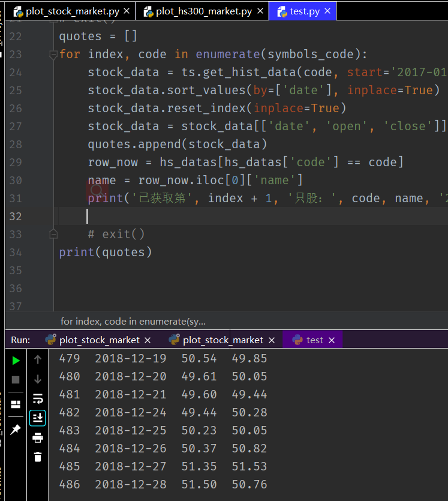Close the plot_stock_market.py editor tab
Image resolution: width=448 pixels, height=501 pixels.
tap(127, 11)
